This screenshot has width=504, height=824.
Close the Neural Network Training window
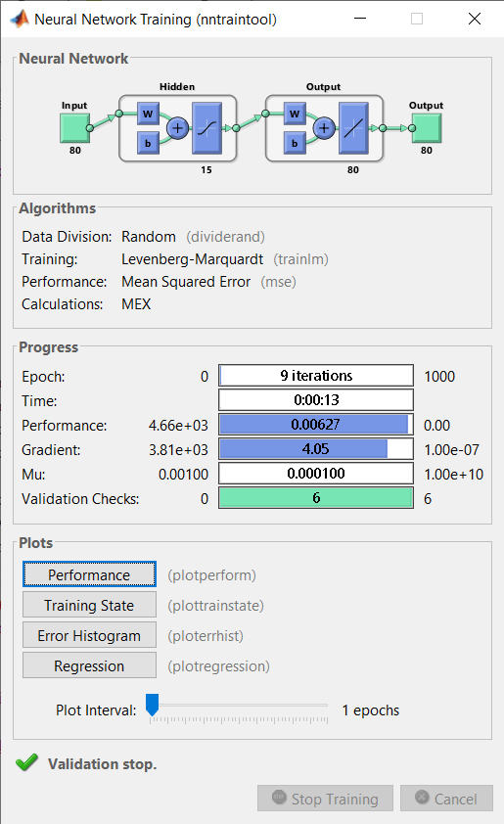[474, 19]
